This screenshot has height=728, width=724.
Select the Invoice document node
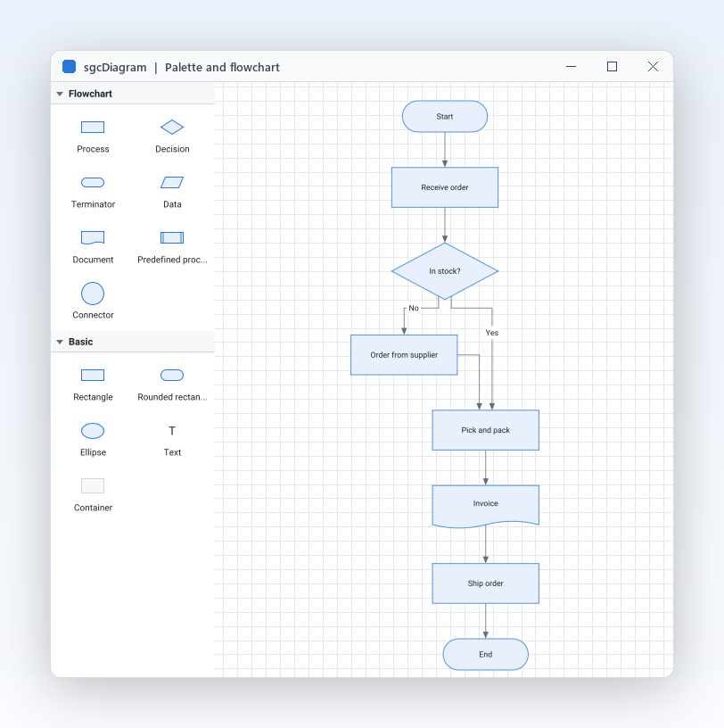pos(485,506)
